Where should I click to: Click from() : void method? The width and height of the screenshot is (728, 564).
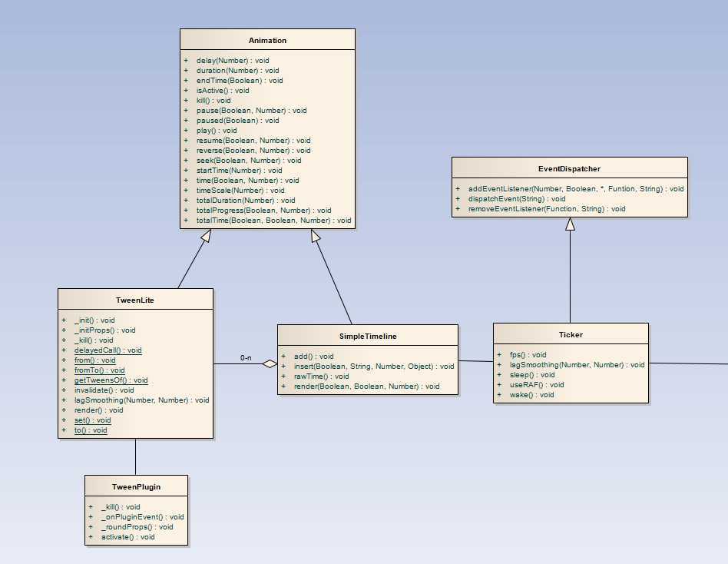coord(95,360)
